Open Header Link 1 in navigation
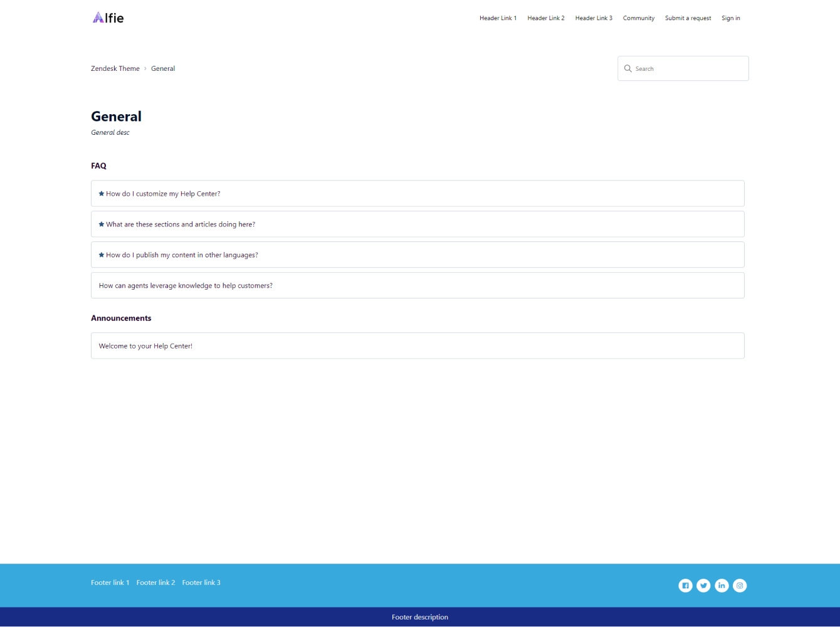 (498, 18)
